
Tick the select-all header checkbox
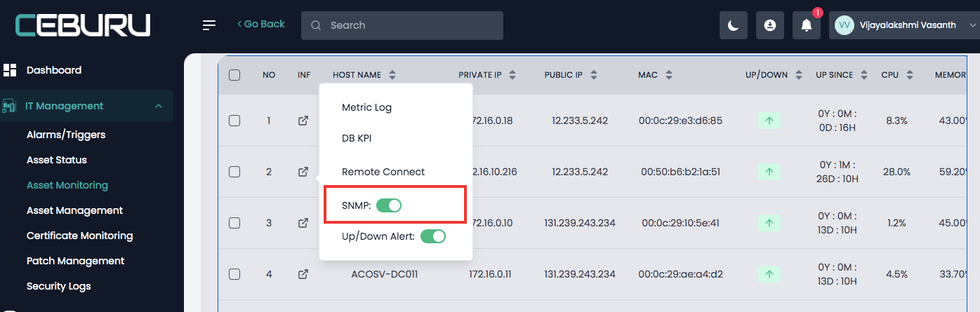click(234, 75)
